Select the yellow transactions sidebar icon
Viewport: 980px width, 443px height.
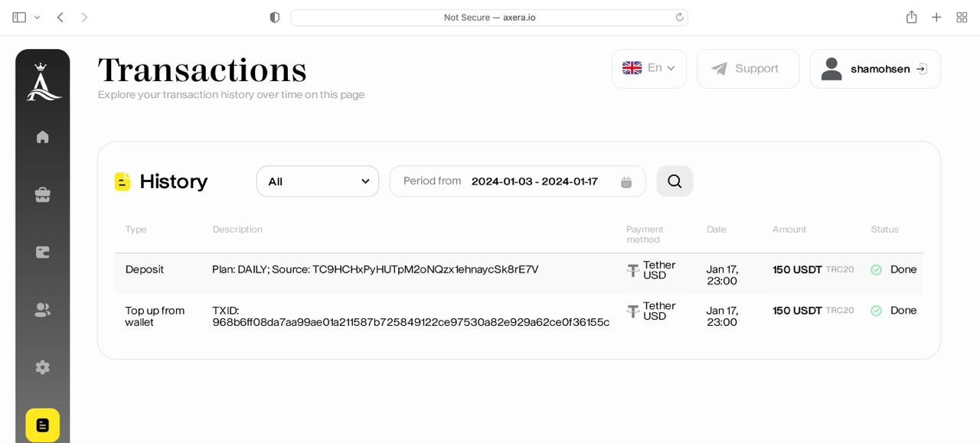43,425
